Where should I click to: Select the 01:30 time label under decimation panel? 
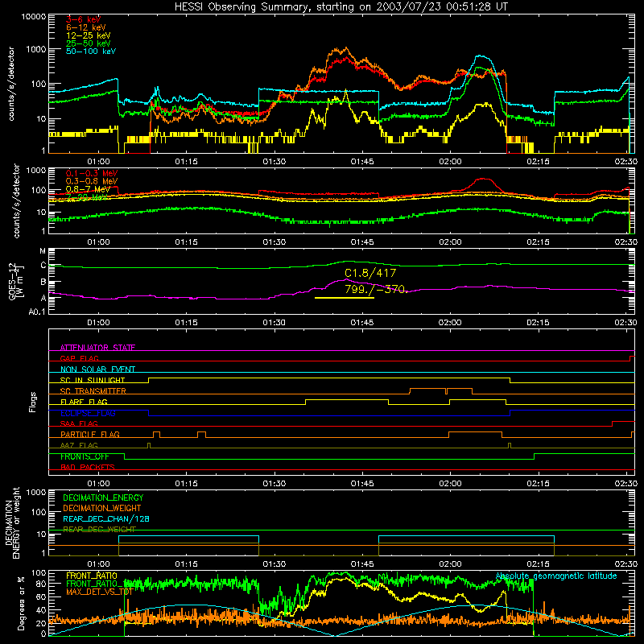click(x=274, y=564)
